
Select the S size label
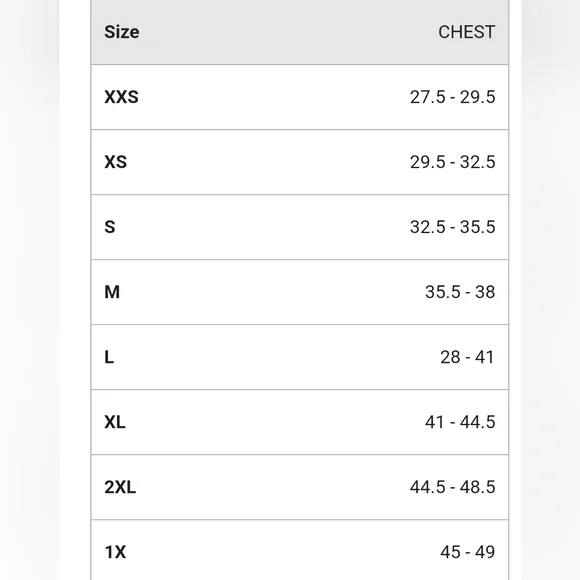(x=110, y=227)
